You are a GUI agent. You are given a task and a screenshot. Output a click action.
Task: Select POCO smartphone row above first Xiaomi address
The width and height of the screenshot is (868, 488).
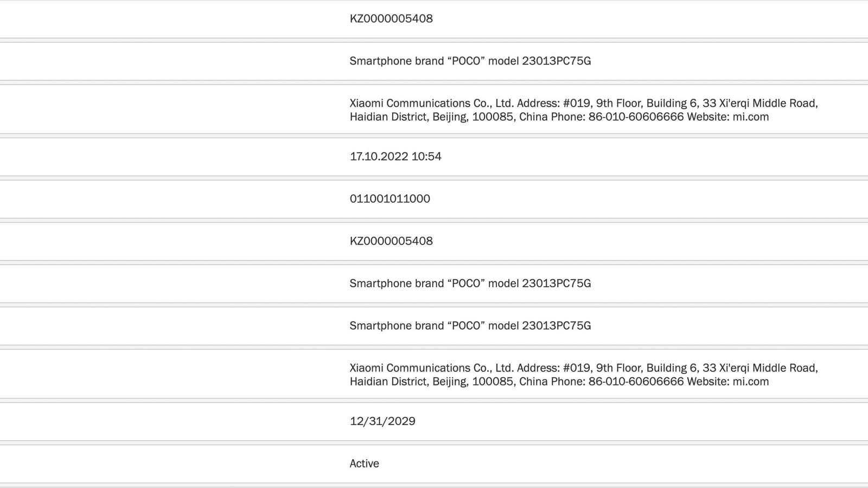[470, 61]
